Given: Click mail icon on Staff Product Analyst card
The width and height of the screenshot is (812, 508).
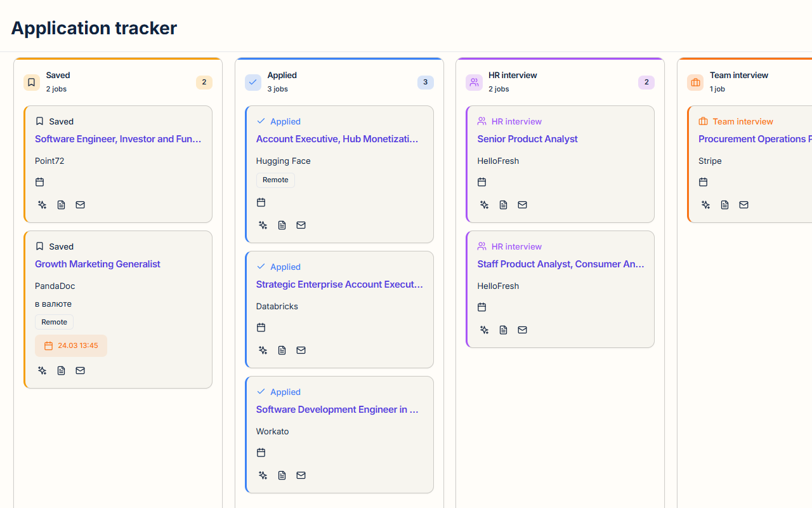Looking at the screenshot, I should click(522, 330).
